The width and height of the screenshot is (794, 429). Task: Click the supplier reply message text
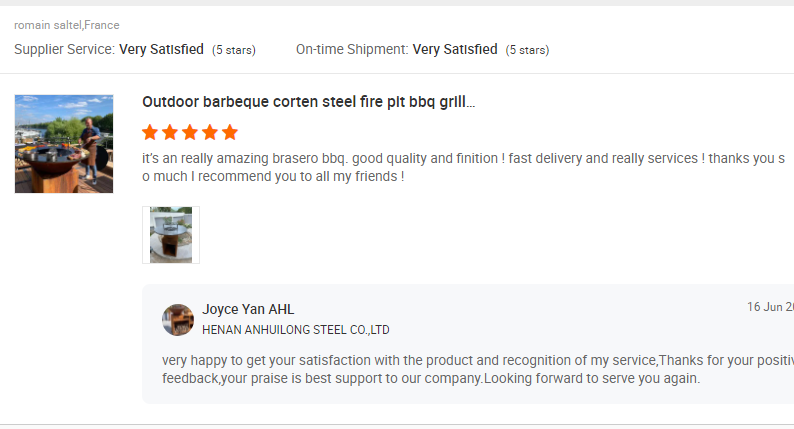click(478, 369)
